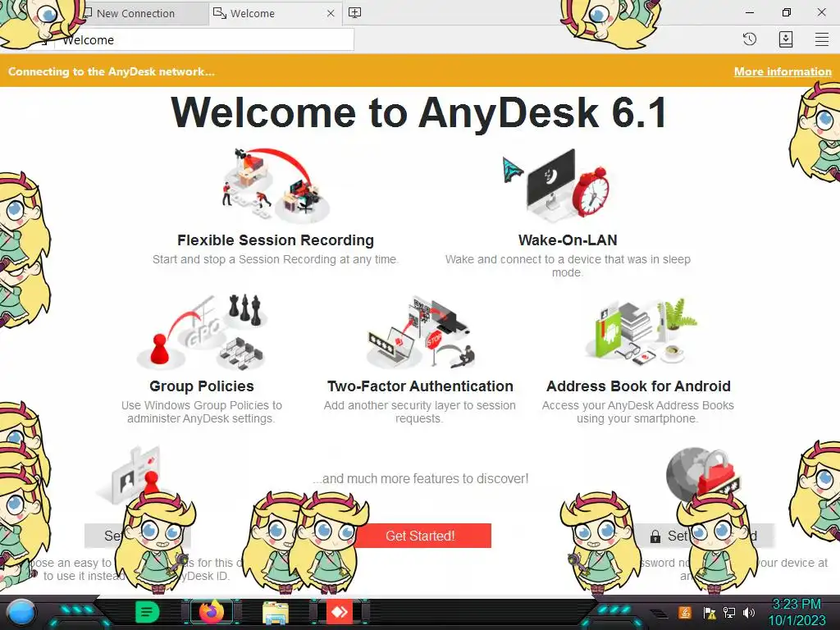Restore down the AnyDesk window

tap(786, 12)
